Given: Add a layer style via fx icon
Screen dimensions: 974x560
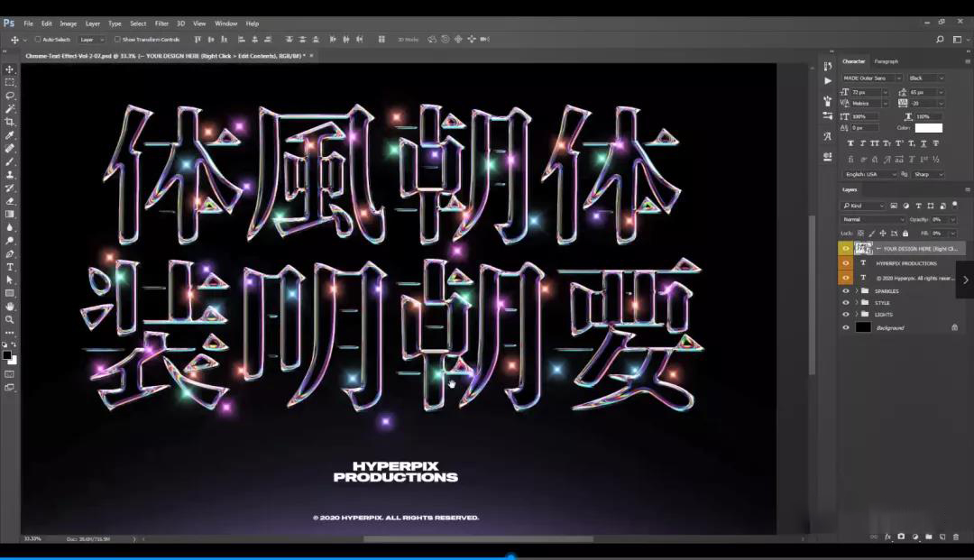Looking at the screenshot, I should pyautogui.click(x=887, y=537).
